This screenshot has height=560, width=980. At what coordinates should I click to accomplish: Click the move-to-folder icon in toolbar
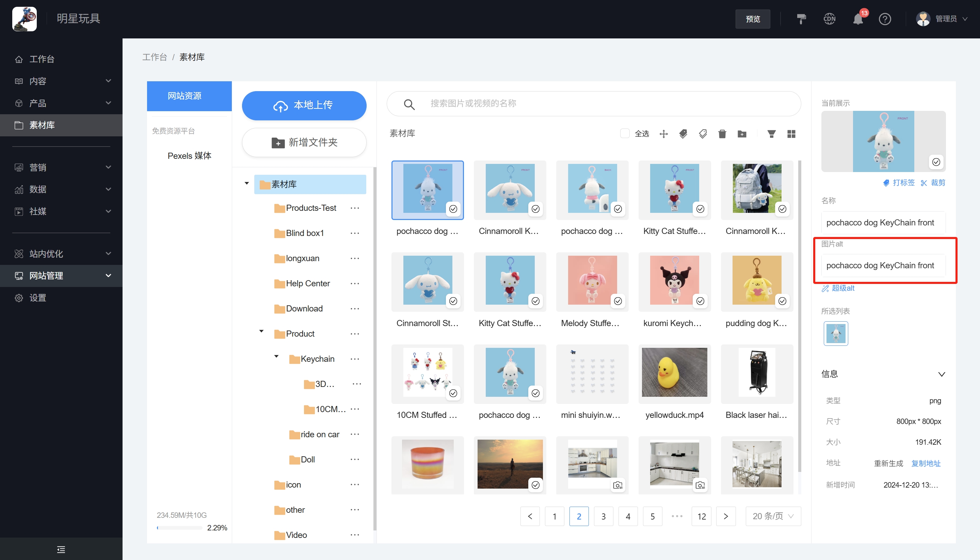click(x=742, y=134)
